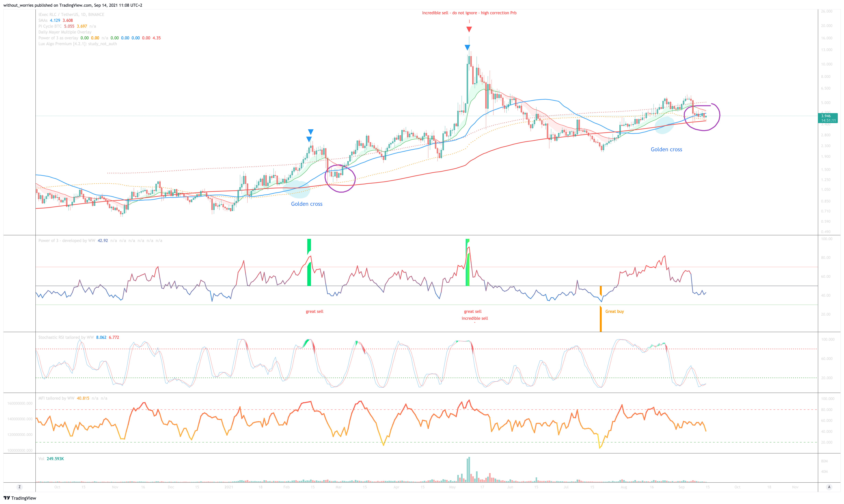This screenshot has width=844, height=504.
Task: Click the Daily Mayer Multiple Overlay legend
Action: coord(65,32)
